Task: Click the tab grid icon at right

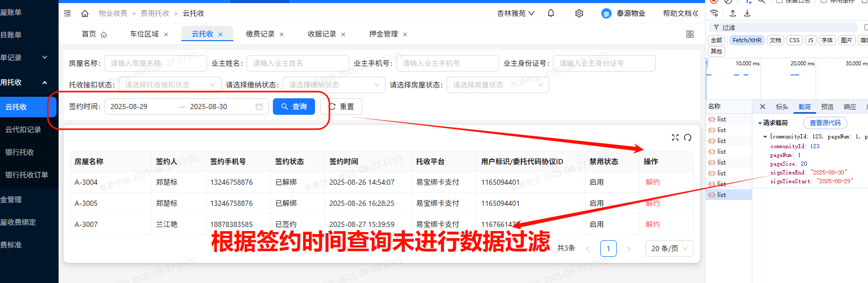Action: [690, 34]
